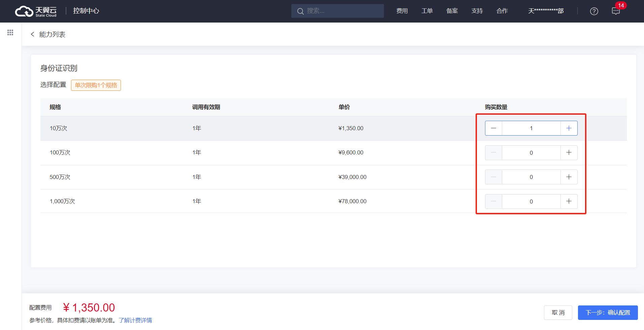The image size is (644, 330).
Task: Click the quantity field of 500万次 row
Action: [531, 177]
